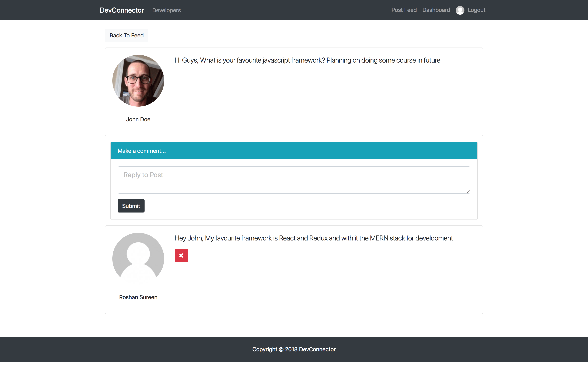The height and width of the screenshot is (367, 588).
Task: Click the John Doe name label
Action: point(138,119)
